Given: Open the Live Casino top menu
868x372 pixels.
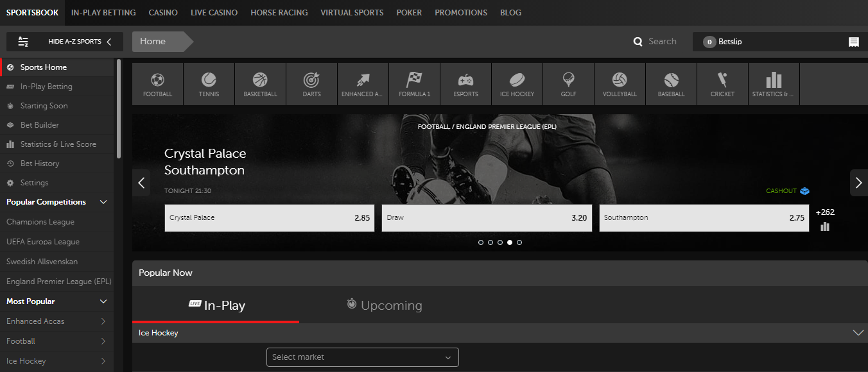Looking at the screenshot, I should click(x=214, y=12).
